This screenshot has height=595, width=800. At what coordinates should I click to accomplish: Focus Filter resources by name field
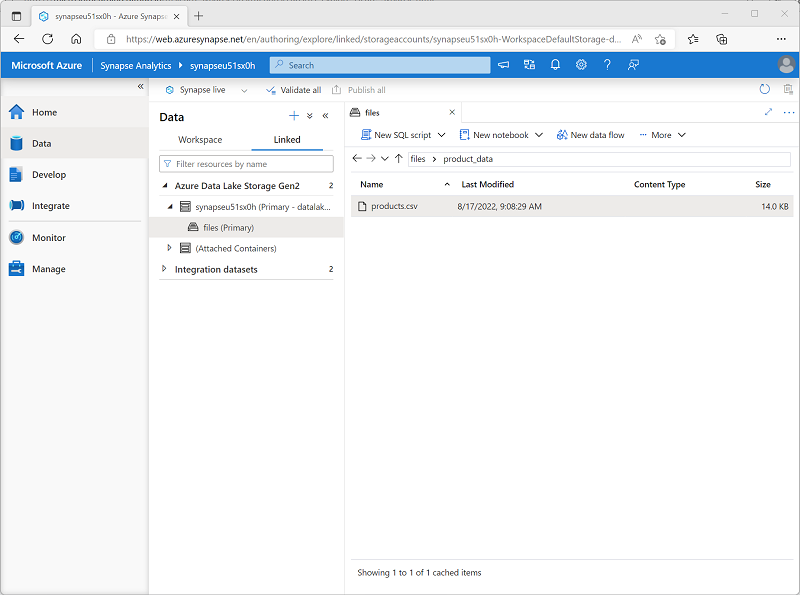pyautogui.click(x=246, y=164)
